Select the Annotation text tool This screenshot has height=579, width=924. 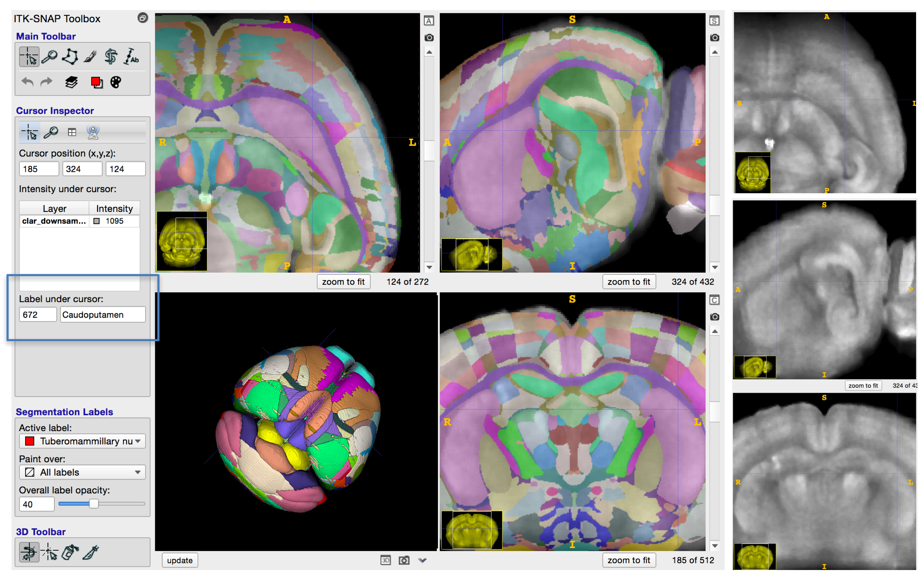(131, 57)
